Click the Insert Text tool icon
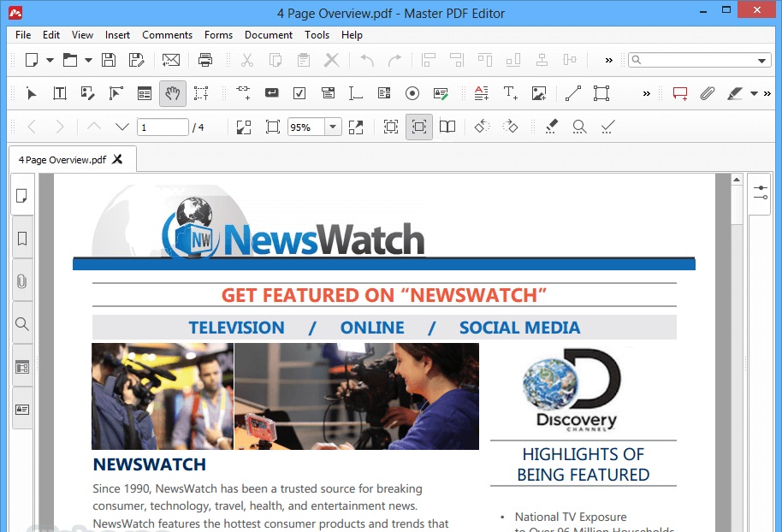The image size is (782, 532). 510,93
